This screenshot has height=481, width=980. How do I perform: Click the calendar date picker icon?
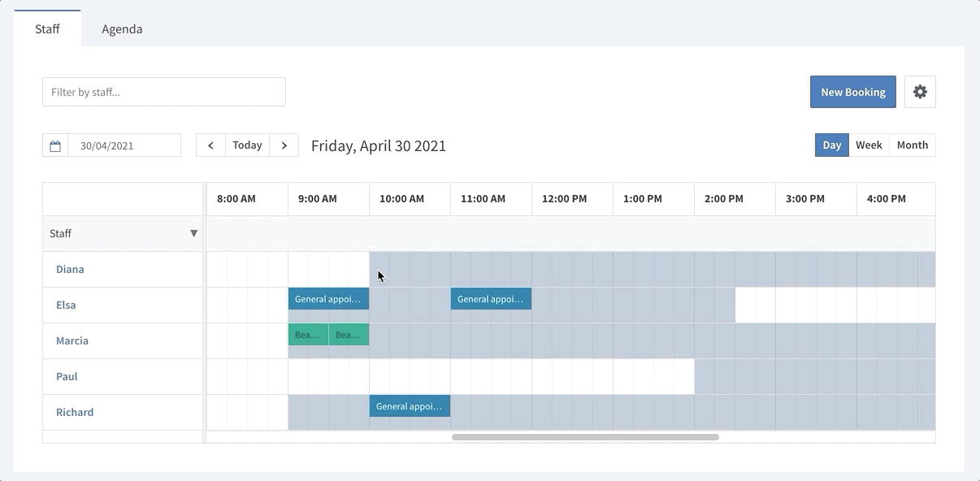click(55, 145)
